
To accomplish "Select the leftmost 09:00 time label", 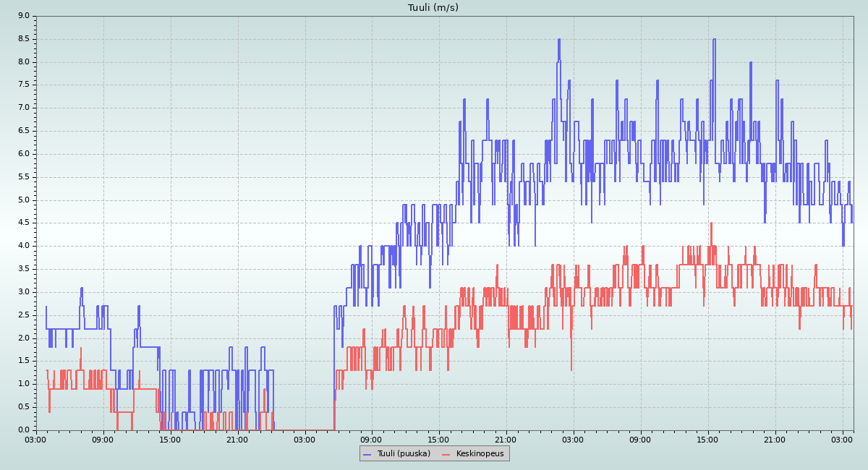I will [x=103, y=440].
